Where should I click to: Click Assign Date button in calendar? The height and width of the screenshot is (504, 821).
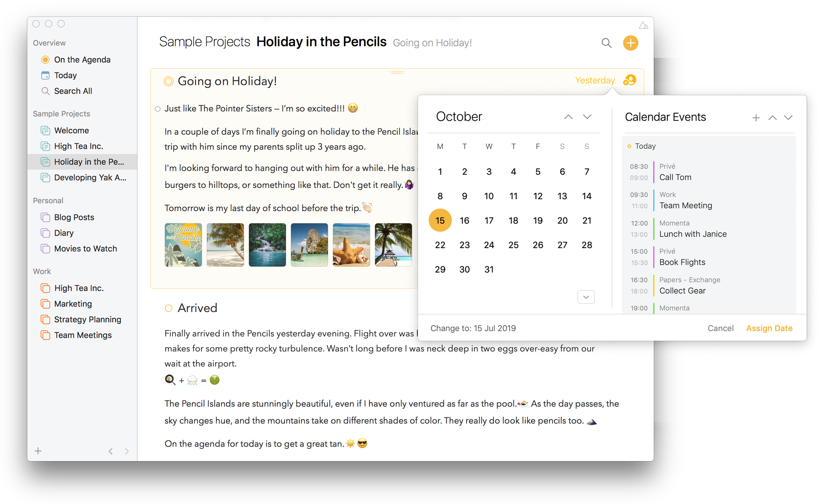[770, 328]
